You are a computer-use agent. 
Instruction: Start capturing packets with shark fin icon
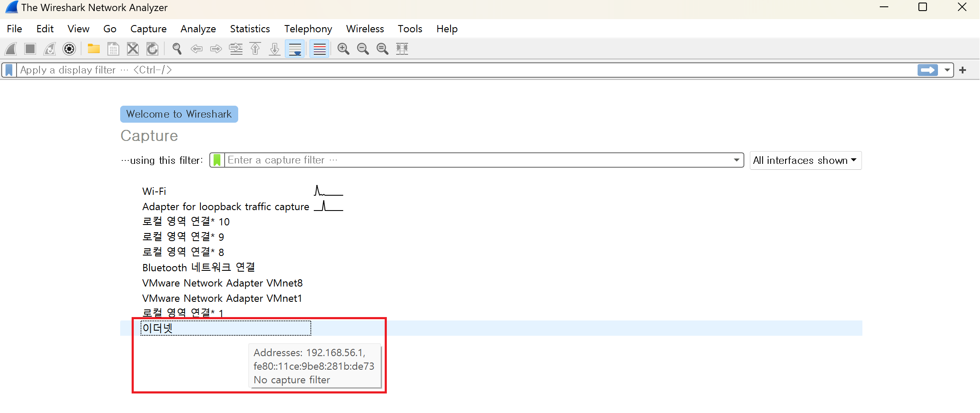11,49
